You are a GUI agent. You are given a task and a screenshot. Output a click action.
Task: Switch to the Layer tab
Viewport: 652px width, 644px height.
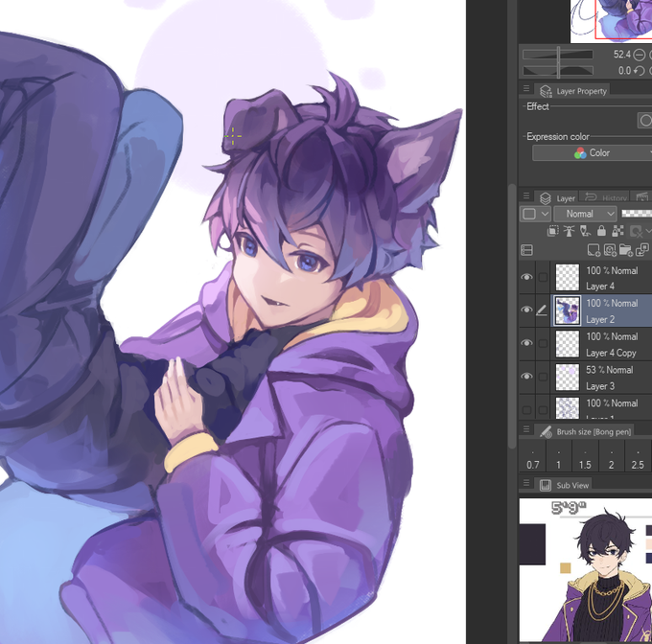[x=557, y=198]
